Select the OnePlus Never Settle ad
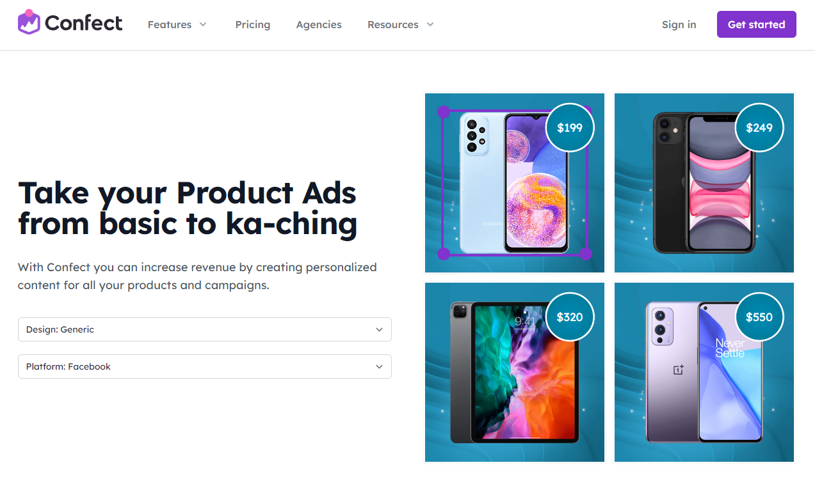Viewport: 815px width, 504px height. pos(704,372)
